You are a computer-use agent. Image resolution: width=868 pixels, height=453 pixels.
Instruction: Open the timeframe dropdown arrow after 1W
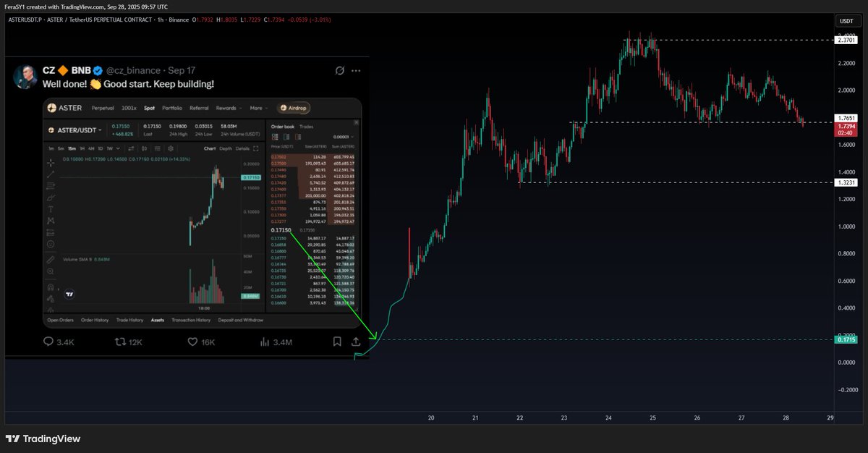(x=118, y=148)
